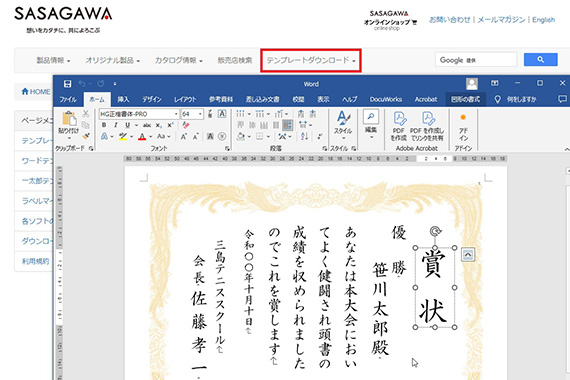The image size is (570, 380).
Task: Click the Grow Font icon
Action: [184, 136]
